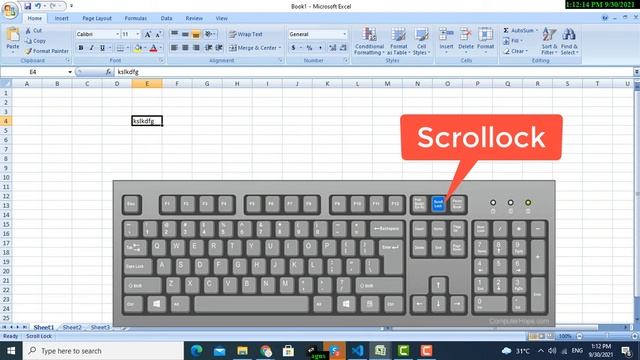Cut the selected cell
640x360 pixels.
click(33, 31)
